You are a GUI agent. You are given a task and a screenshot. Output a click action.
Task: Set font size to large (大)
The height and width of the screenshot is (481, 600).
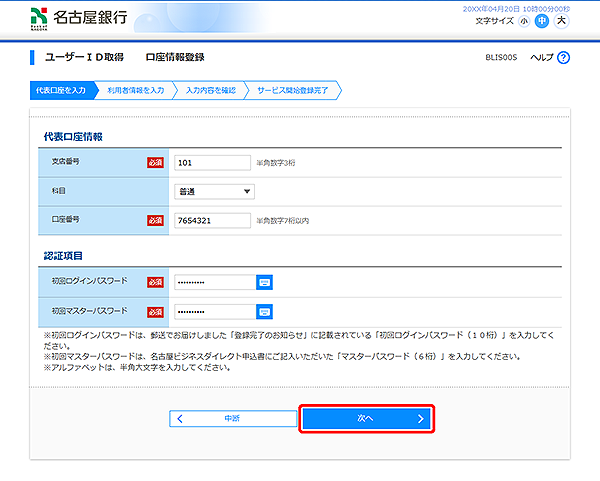click(560, 21)
